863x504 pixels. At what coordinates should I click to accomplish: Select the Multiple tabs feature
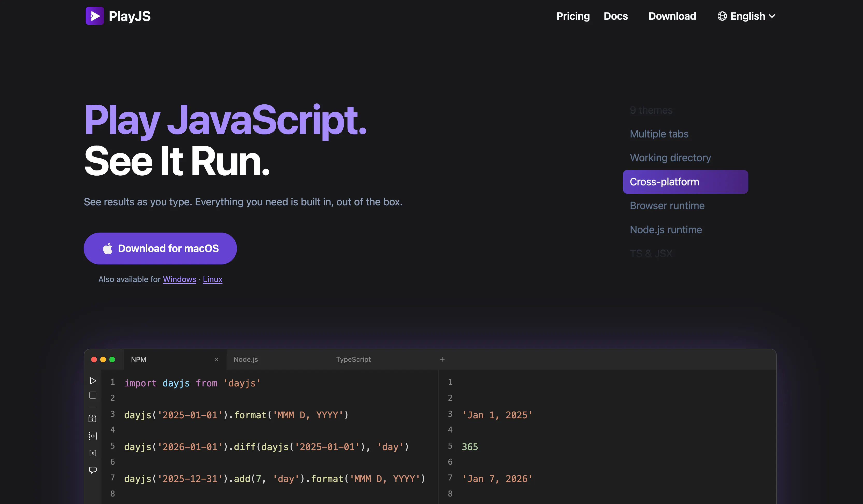coord(659,134)
